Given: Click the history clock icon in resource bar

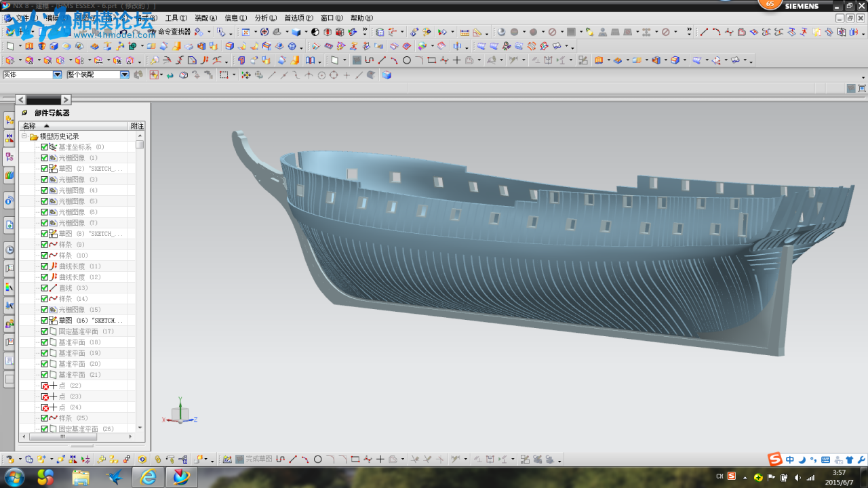Looking at the screenshot, I should 9,249.
